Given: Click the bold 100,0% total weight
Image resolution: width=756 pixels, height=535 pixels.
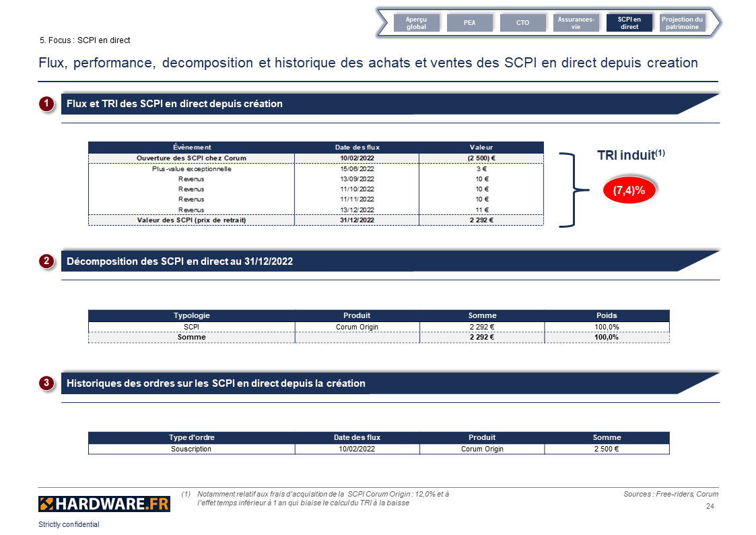Looking at the screenshot, I should [607, 337].
